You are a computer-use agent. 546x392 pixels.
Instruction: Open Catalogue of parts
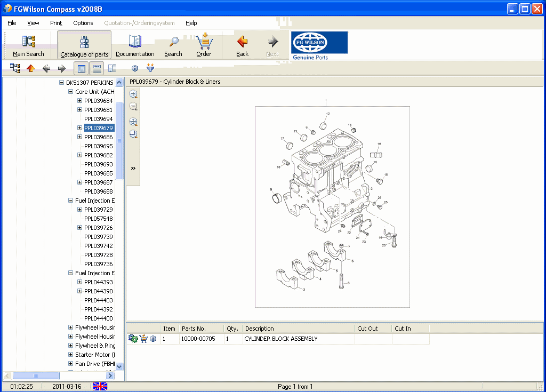[x=84, y=45]
